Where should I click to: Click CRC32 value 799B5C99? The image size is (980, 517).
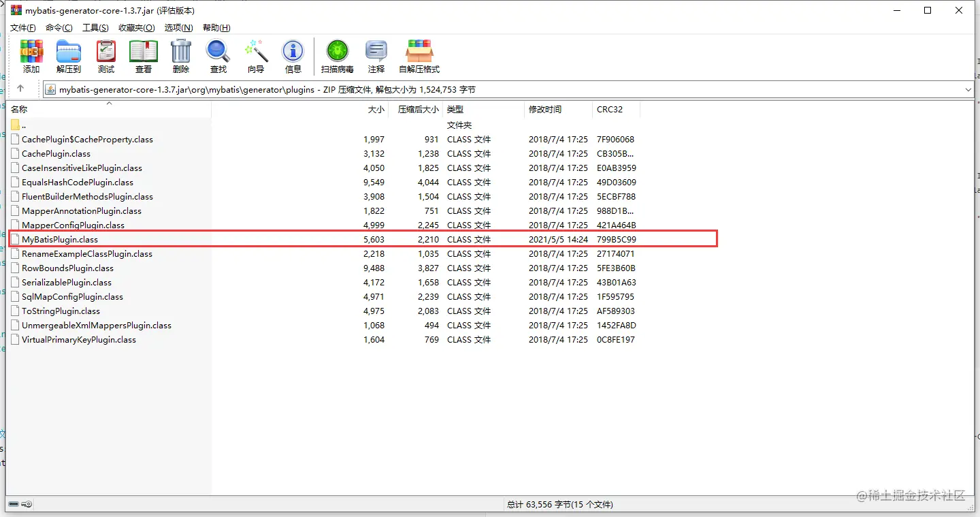pos(617,239)
